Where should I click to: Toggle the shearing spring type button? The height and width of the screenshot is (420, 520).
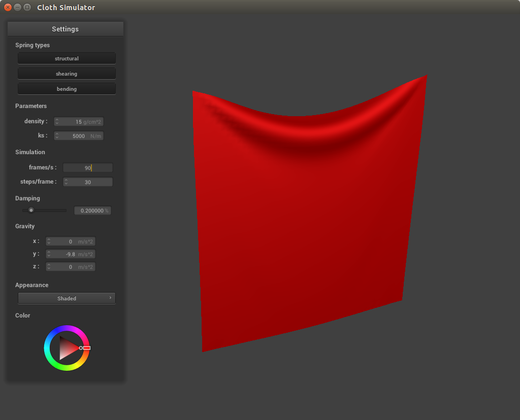(x=67, y=74)
